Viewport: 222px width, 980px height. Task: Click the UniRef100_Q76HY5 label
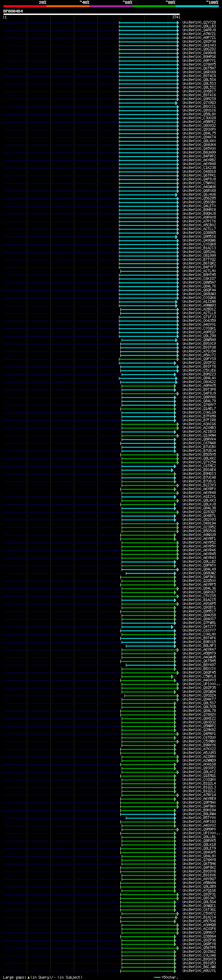click(x=199, y=64)
